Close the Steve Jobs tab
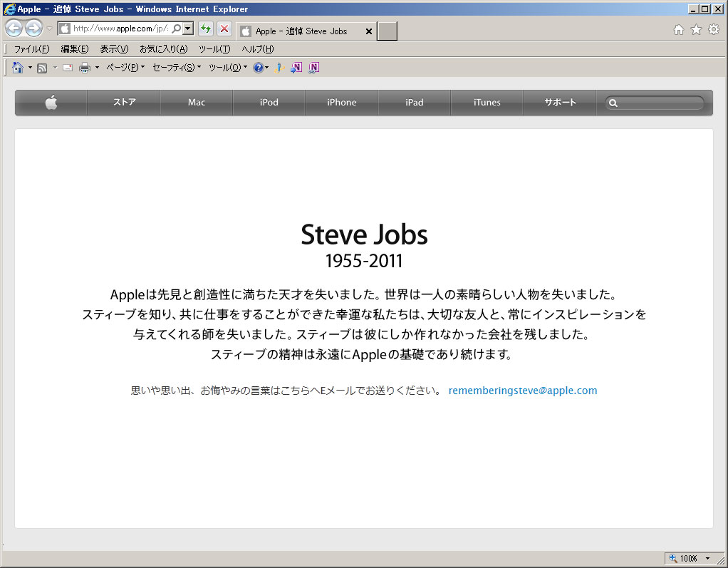Viewport: 728px width, 568px height. 369,31
